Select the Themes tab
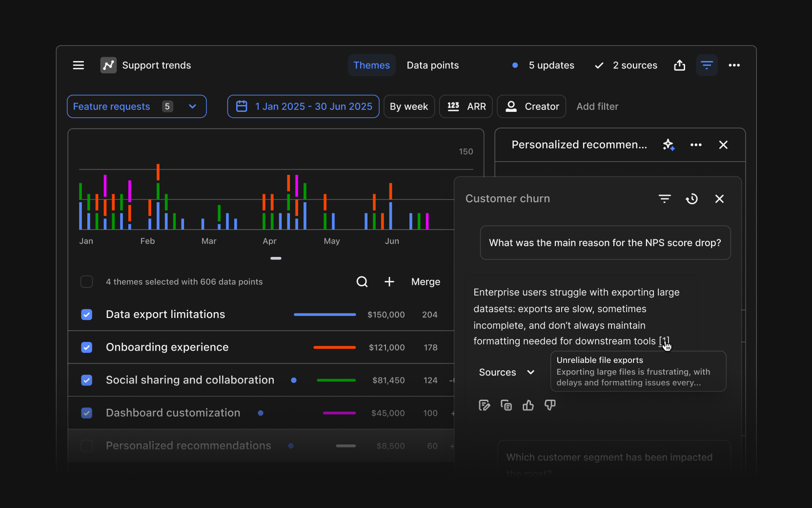Viewport: 812px width, 508px height. 371,65
